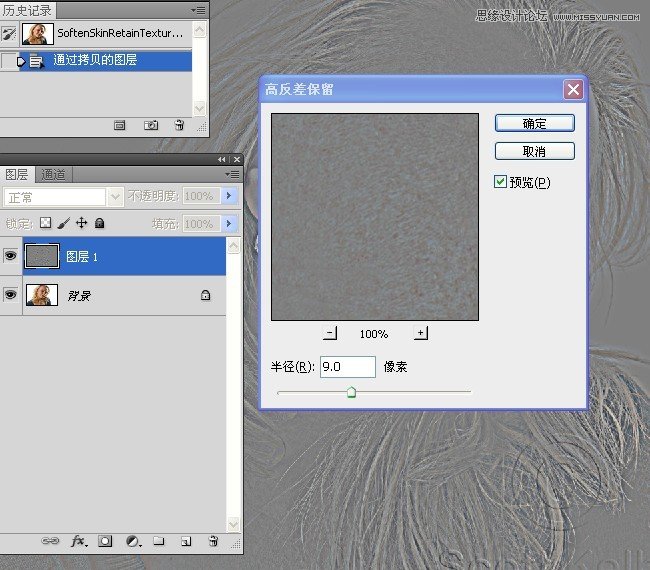Delete layer trash icon in Layers panel

213,541
